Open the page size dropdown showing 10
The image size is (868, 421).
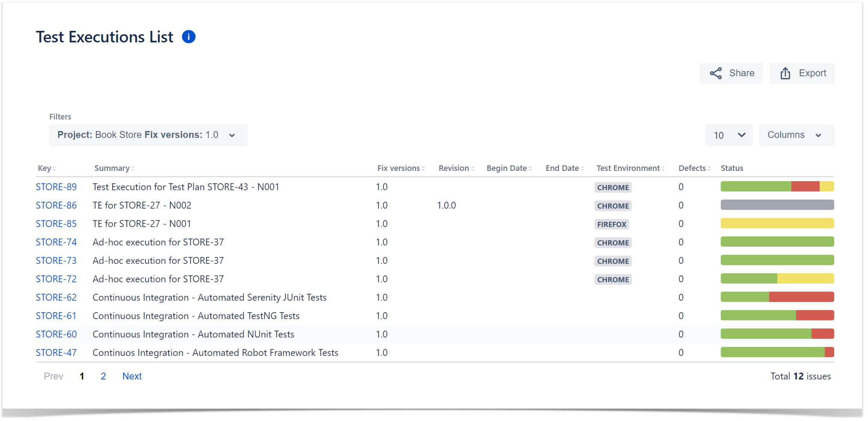729,135
